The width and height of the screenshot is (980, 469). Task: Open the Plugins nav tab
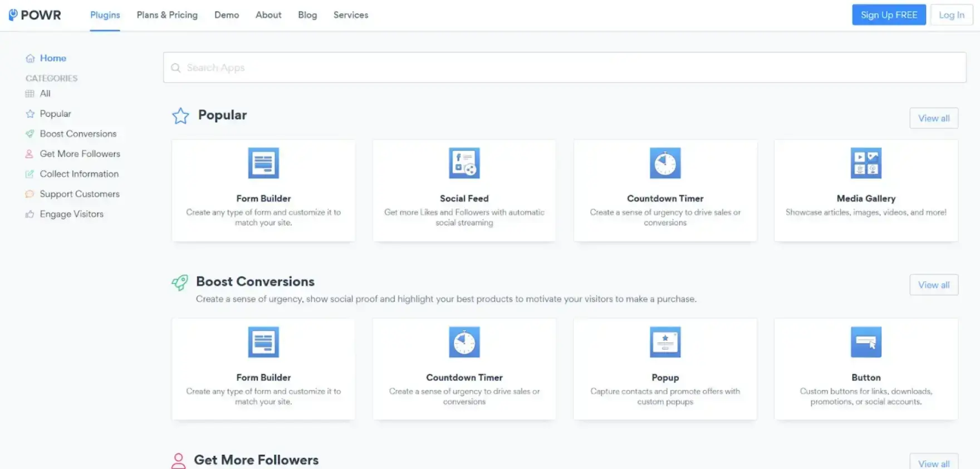click(105, 15)
